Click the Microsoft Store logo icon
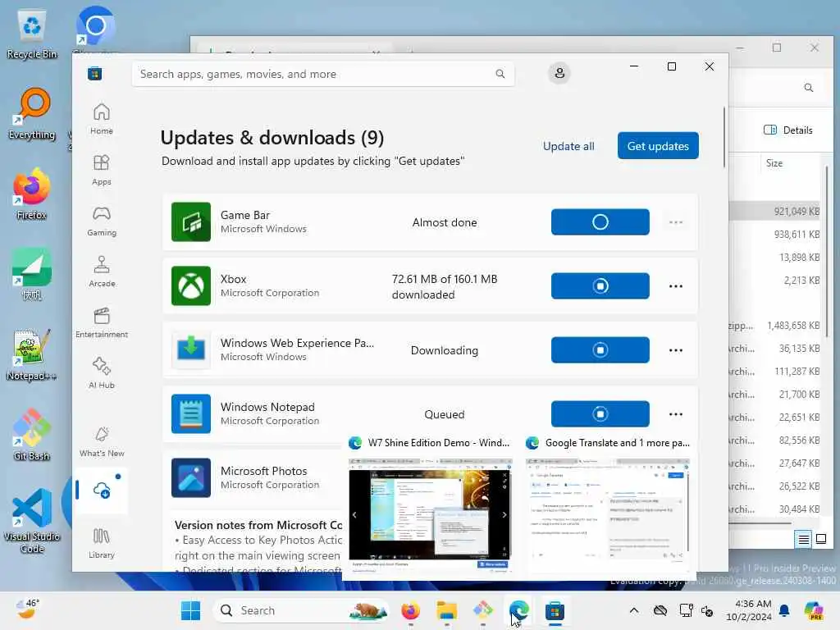Screen dimensions: 840x630 [95, 74]
